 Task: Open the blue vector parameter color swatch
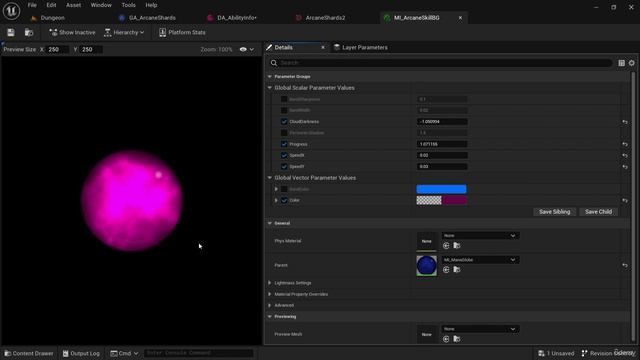point(441,189)
